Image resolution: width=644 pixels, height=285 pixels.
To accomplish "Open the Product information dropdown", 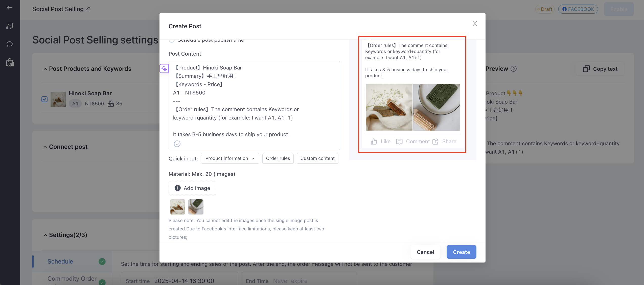I will point(230,158).
